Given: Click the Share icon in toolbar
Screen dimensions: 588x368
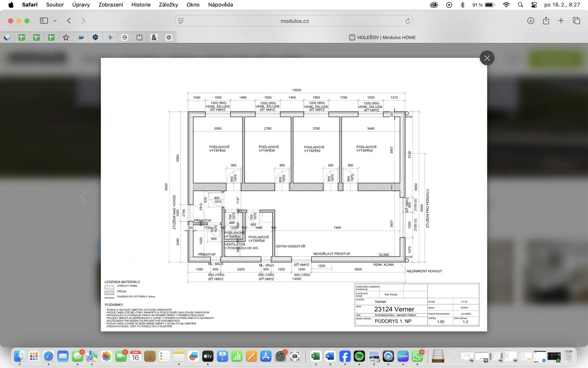Looking at the screenshot, I should tap(546, 21).
